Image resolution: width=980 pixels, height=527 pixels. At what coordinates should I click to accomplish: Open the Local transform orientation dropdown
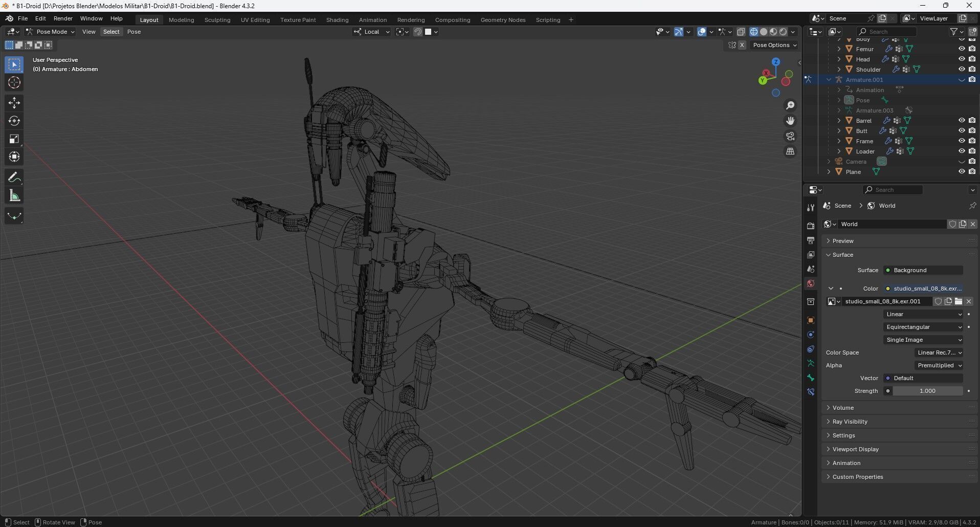pyautogui.click(x=372, y=32)
